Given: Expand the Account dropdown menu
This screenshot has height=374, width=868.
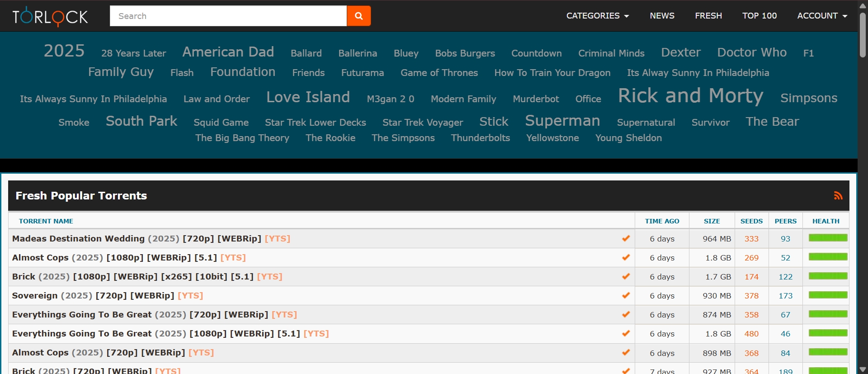Looking at the screenshot, I should tap(822, 16).
